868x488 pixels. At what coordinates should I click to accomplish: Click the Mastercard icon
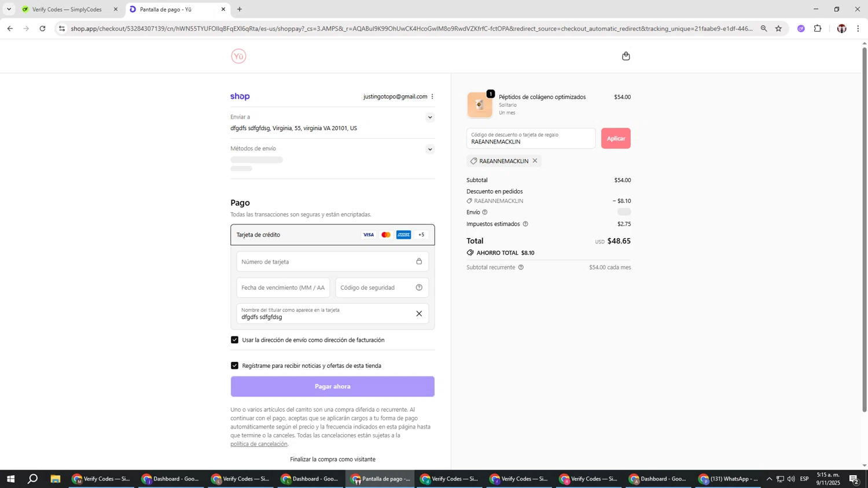(x=386, y=235)
